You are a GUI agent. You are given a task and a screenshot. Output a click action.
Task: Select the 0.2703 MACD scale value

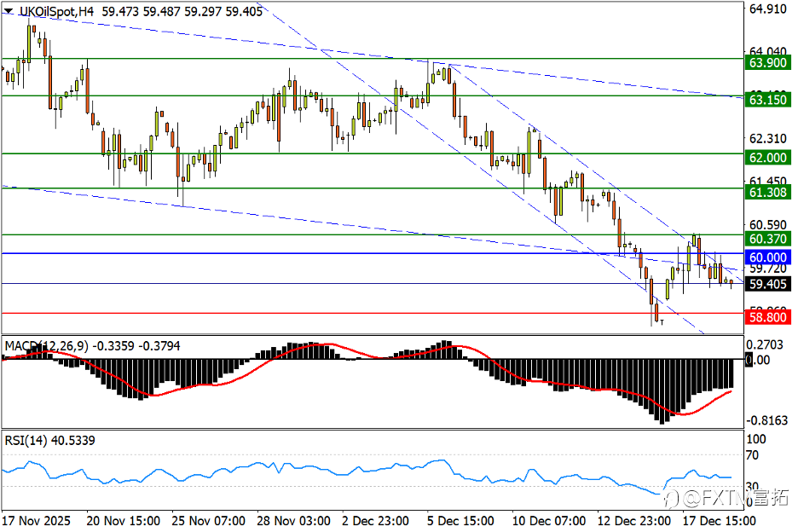click(x=765, y=344)
